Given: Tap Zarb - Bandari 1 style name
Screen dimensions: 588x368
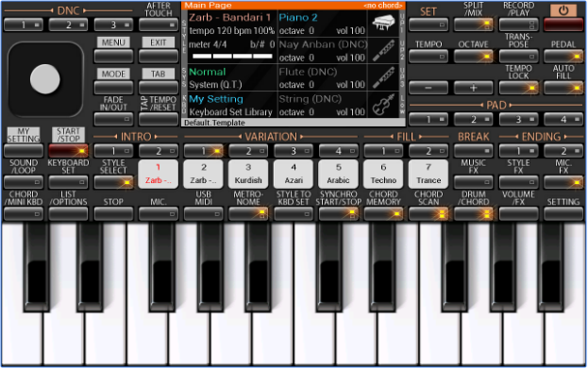Looking at the screenshot, I should click(x=229, y=18).
